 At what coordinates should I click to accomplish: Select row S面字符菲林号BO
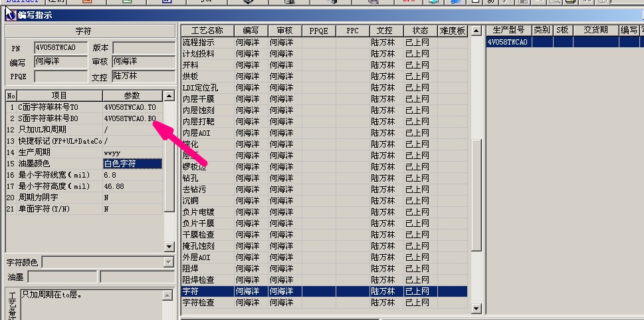(x=84, y=118)
